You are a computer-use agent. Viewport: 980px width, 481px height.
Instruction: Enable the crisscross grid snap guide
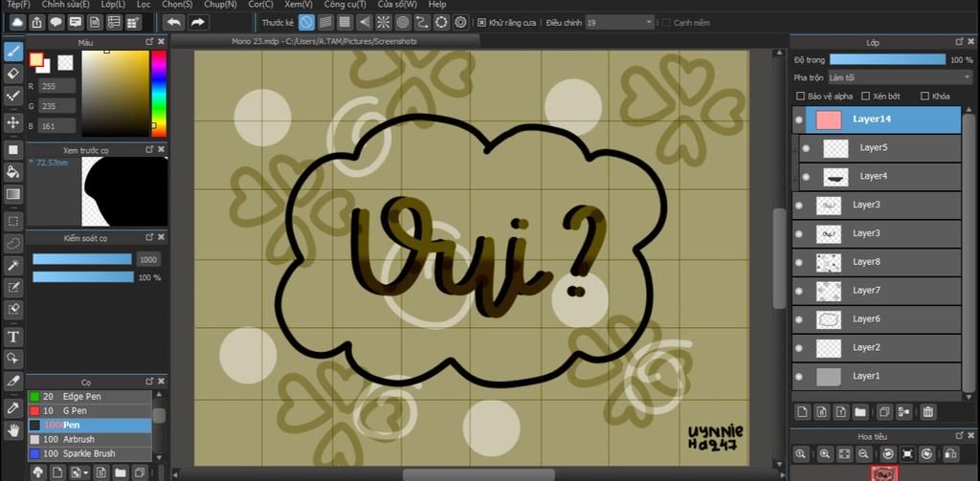[345, 23]
